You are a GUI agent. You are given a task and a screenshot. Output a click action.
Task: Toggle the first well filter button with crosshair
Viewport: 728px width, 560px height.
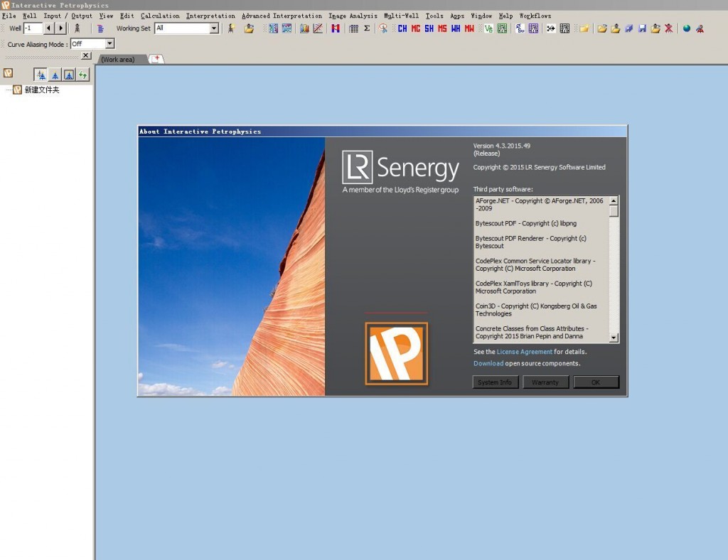[41, 75]
